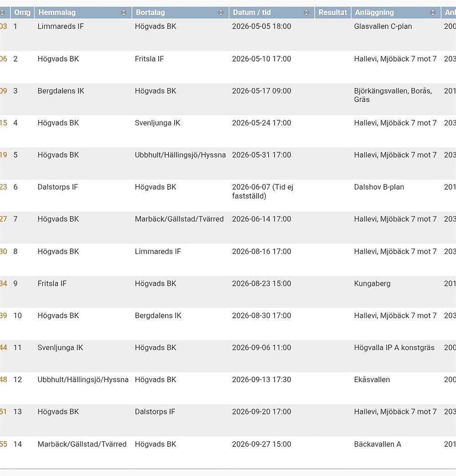This screenshot has width=456, height=476.
Task: Click the date 2026-06-07 (Tid ej fastställd)
Action: pos(262,191)
